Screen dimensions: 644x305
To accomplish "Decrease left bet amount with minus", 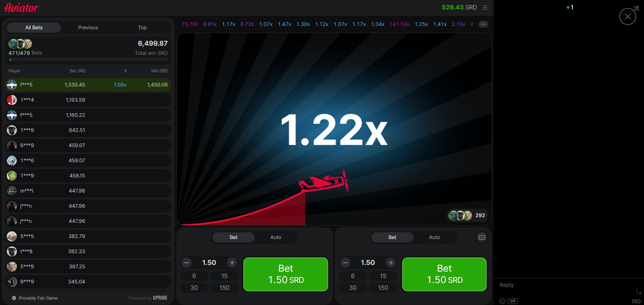I will [186, 263].
